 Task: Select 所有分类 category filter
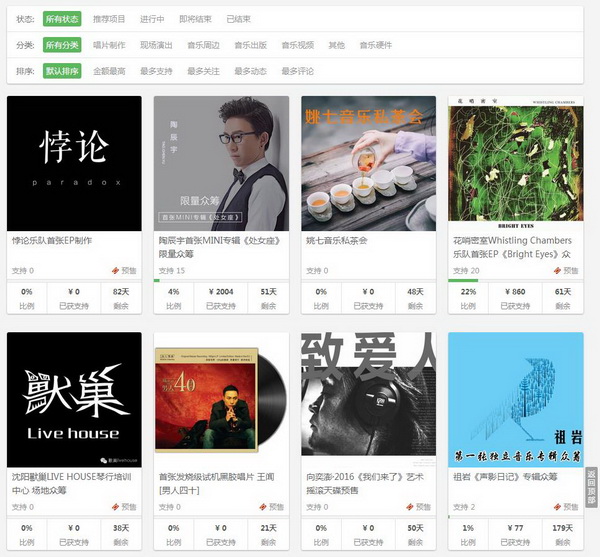[62, 45]
